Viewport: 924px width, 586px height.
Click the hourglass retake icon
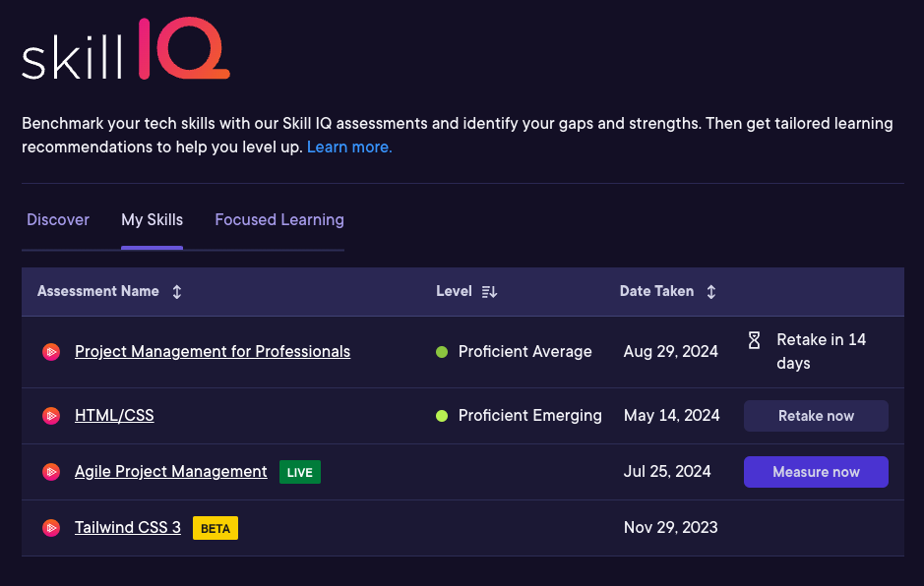coord(755,340)
